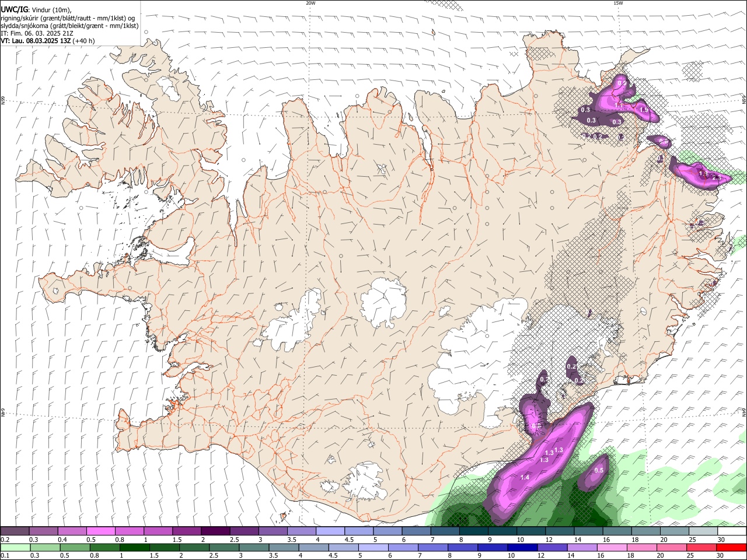Pick the red swatch between 25 and 30, lower row
This screenshot has width=747, height=560.
pyautogui.click(x=701, y=547)
